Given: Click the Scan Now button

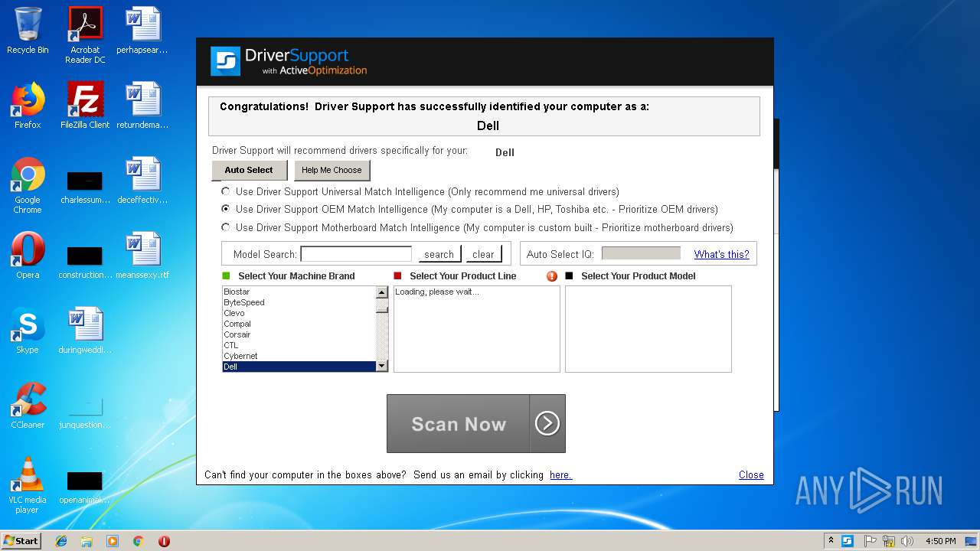Looking at the screenshot, I should click(x=475, y=424).
